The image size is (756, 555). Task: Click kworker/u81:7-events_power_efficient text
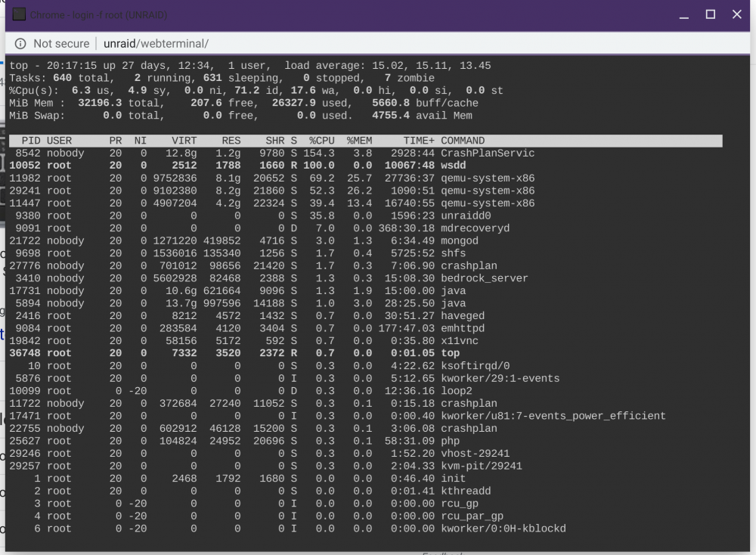[553, 416]
